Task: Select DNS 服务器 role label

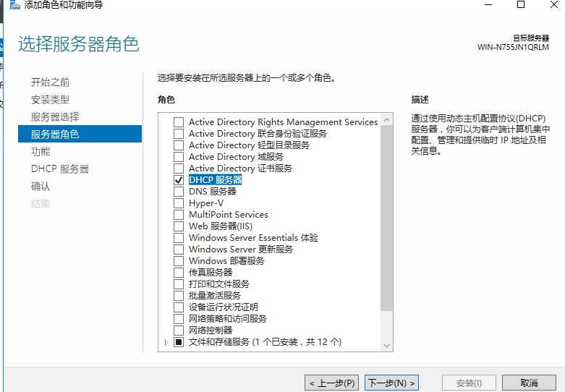Action: [213, 192]
